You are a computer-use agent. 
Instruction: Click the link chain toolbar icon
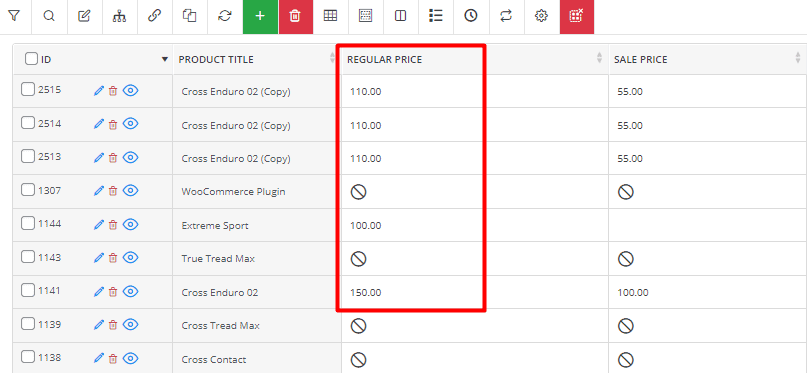pyautogui.click(x=154, y=16)
